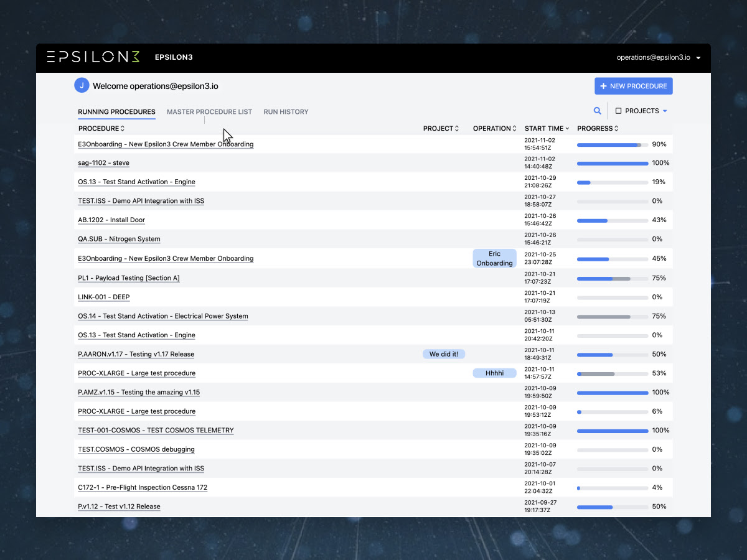
Task: Open the operations@epsilon3.io account menu
Action: tap(658, 57)
